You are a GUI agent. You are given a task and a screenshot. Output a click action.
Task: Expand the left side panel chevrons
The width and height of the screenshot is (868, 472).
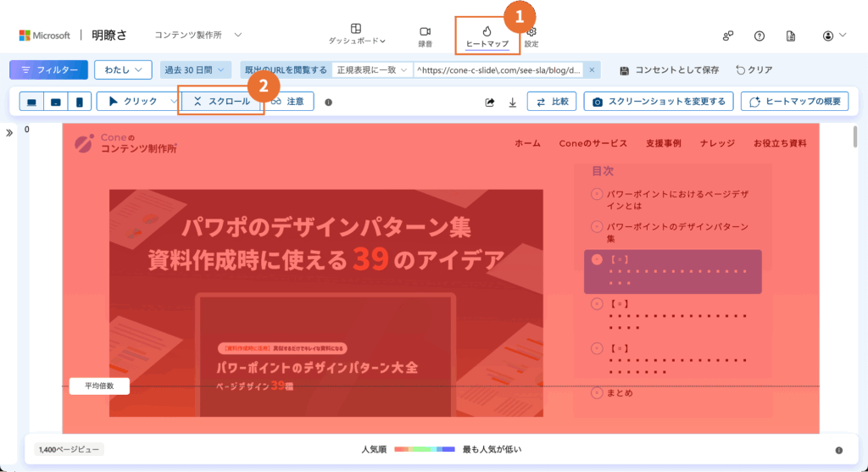coord(9,133)
